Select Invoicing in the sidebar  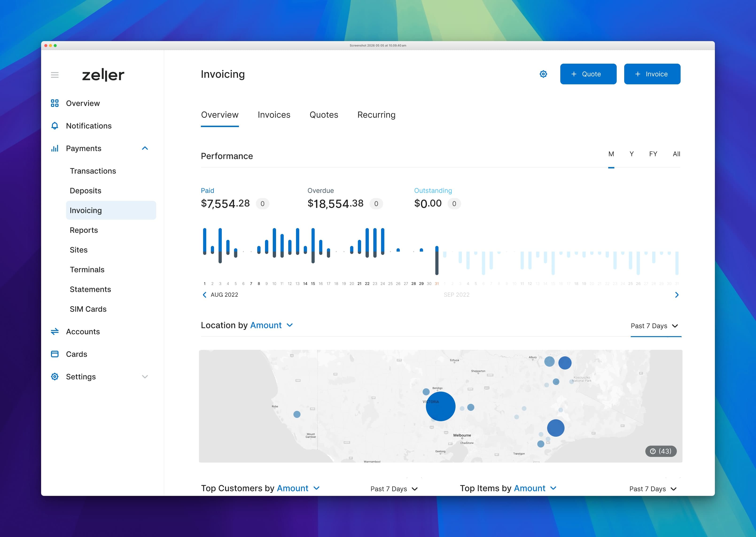(x=111, y=210)
